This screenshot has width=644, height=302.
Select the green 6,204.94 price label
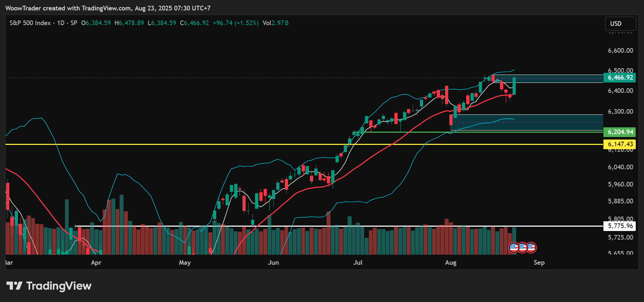(x=620, y=132)
